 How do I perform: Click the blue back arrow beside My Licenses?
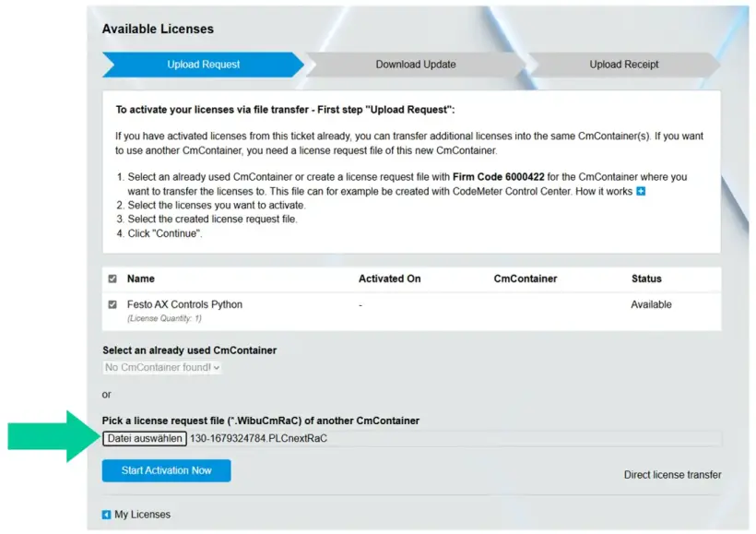[106, 515]
